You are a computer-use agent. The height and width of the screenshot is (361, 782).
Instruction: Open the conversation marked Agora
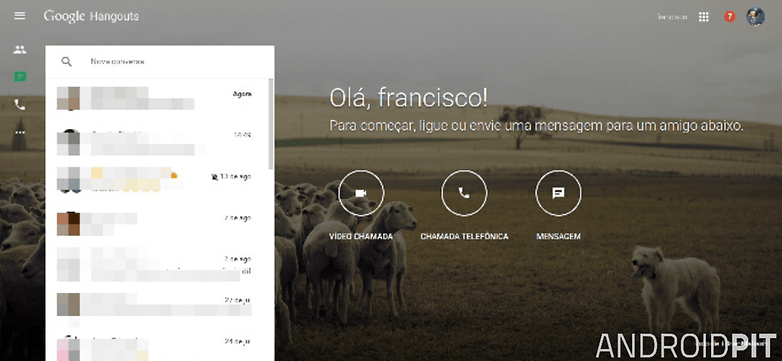157,98
